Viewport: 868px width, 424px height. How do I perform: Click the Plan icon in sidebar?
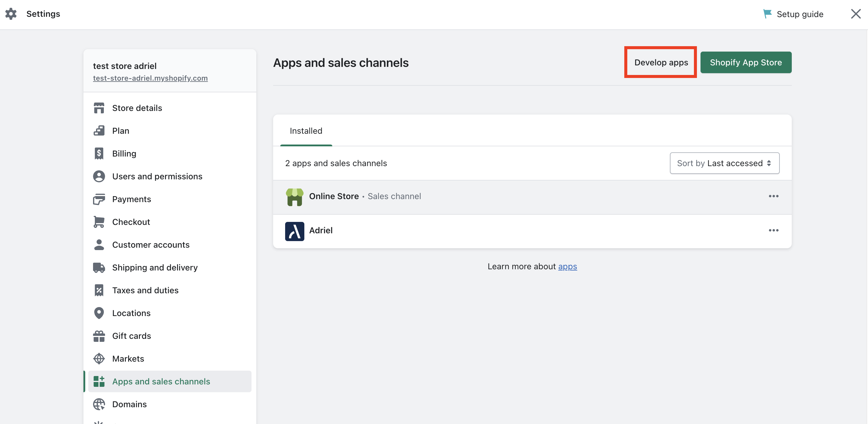tap(99, 131)
